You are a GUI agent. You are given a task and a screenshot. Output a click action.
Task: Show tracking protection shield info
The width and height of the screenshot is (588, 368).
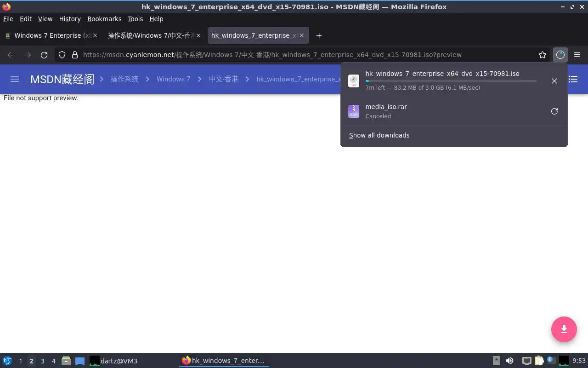[62, 55]
